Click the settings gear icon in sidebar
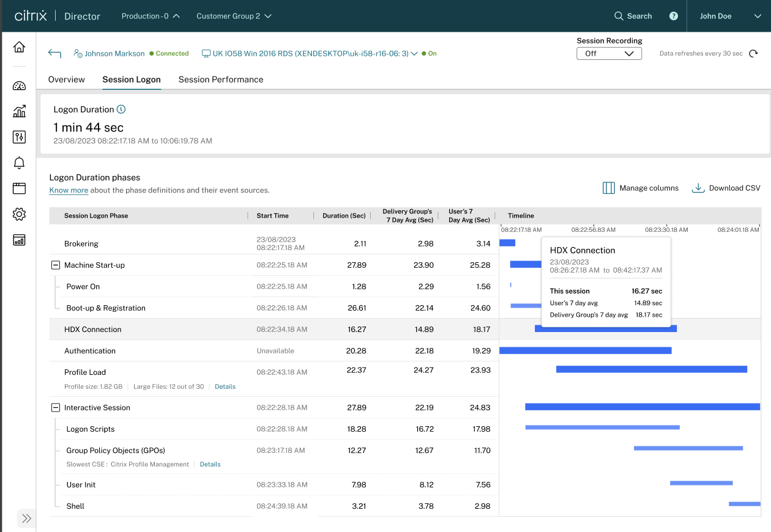Image resolution: width=771 pixels, height=532 pixels. click(x=19, y=214)
